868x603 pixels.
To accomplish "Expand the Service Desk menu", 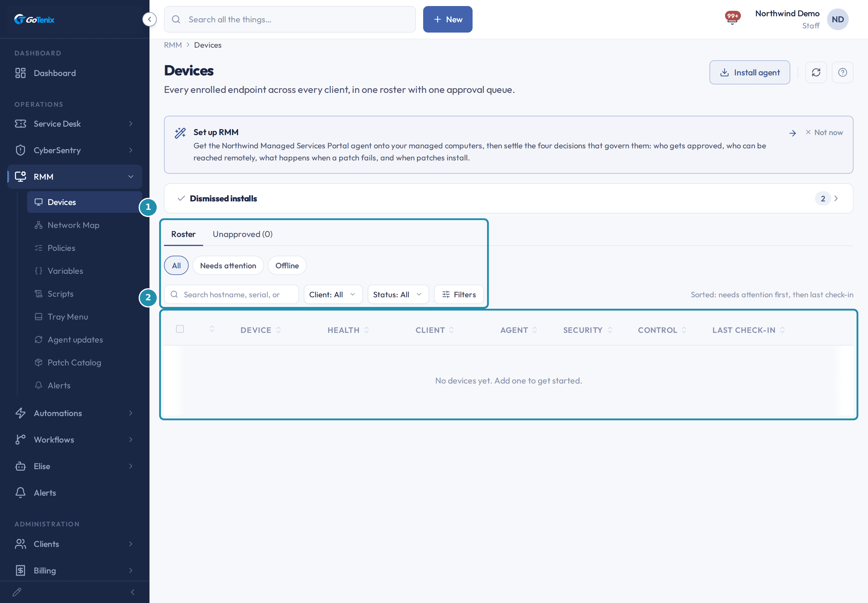I will pos(75,124).
